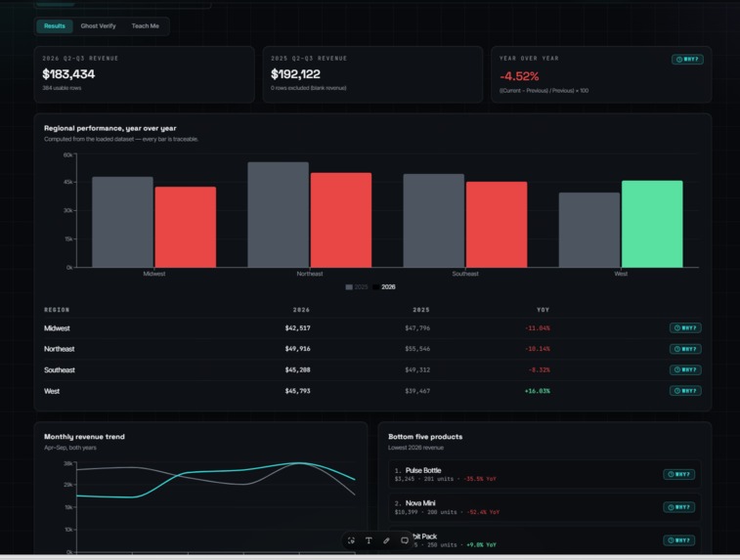Click WHY? button for Pulse Bottle
This screenshot has width=740, height=560.
coord(678,474)
